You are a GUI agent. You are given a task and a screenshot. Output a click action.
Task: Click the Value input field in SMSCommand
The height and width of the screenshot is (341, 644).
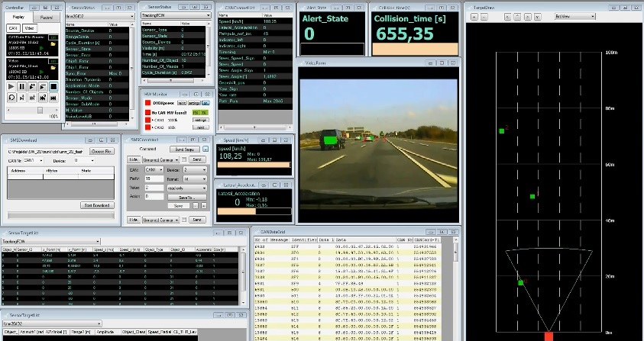point(154,188)
